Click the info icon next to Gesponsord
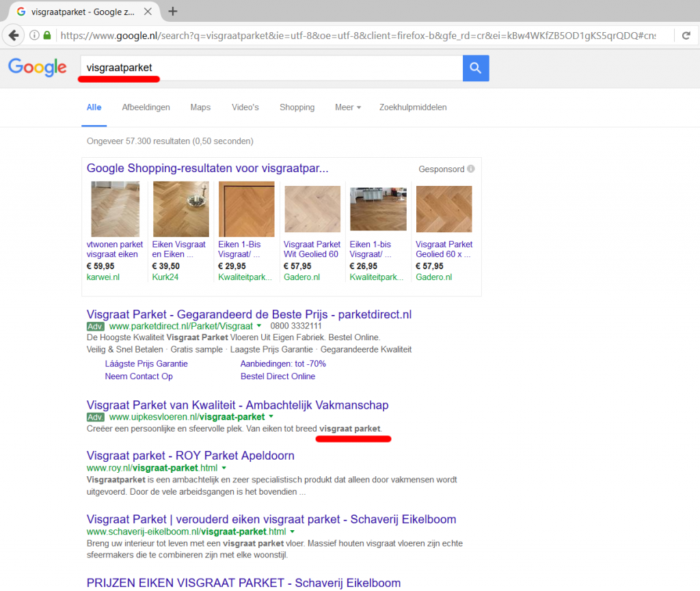The width and height of the screenshot is (700, 591). (x=471, y=169)
